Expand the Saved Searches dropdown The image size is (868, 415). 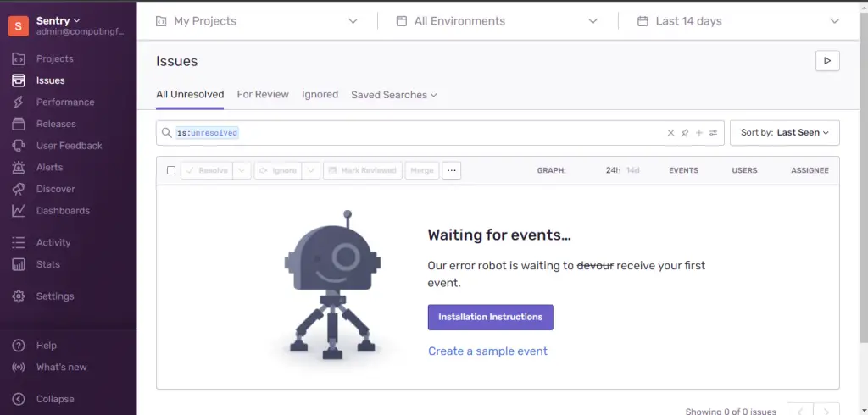coord(394,95)
